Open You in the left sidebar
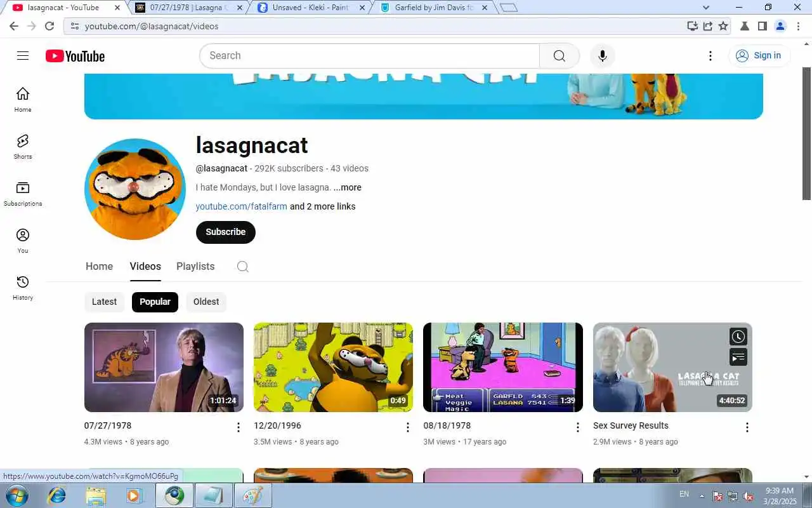This screenshot has width=812, height=508. pos(23,241)
